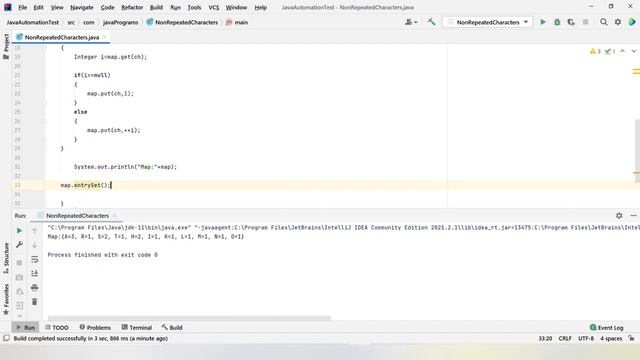Change the CRLF line separator

(x=565, y=338)
